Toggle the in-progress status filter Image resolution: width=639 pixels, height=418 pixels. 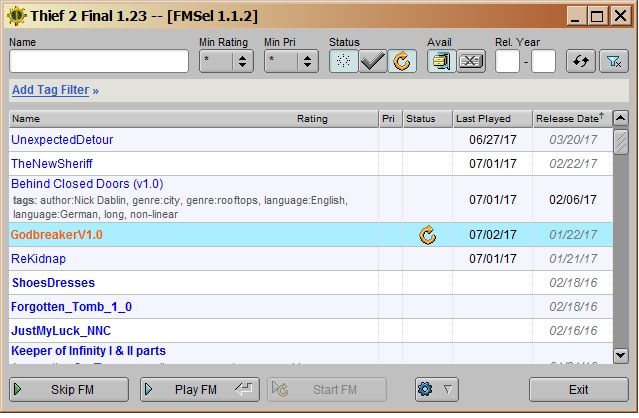402,61
